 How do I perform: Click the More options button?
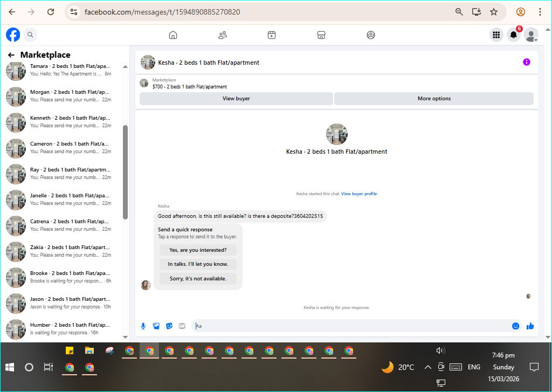[434, 99]
